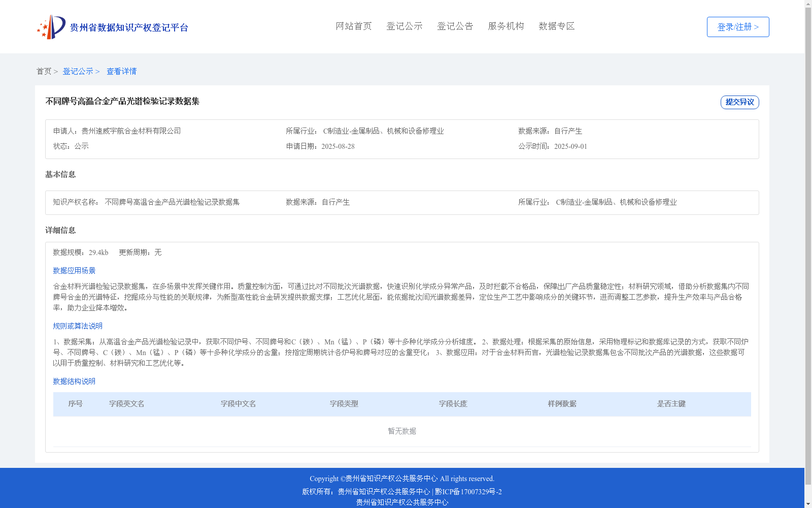Click 字段英文名 column header

pos(127,404)
